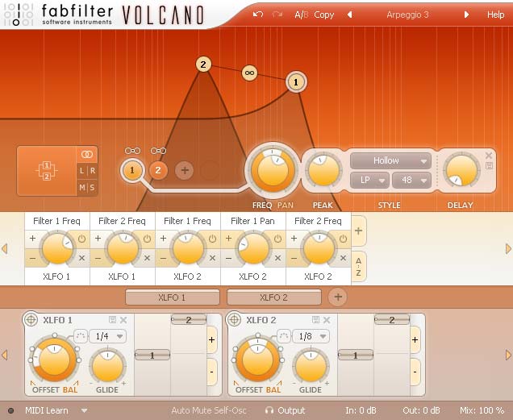Toggle Auto Mute Self-Osc option

point(209,410)
